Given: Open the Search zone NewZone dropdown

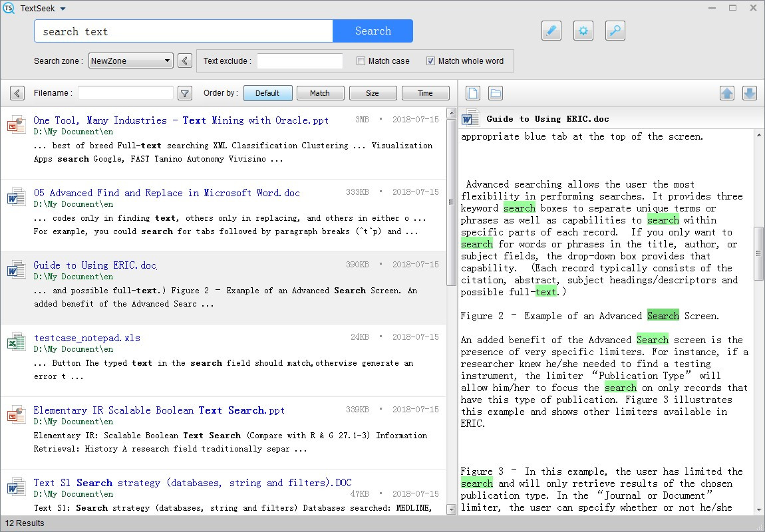Looking at the screenshot, I should pyautogui.click(x=131, y=61).
